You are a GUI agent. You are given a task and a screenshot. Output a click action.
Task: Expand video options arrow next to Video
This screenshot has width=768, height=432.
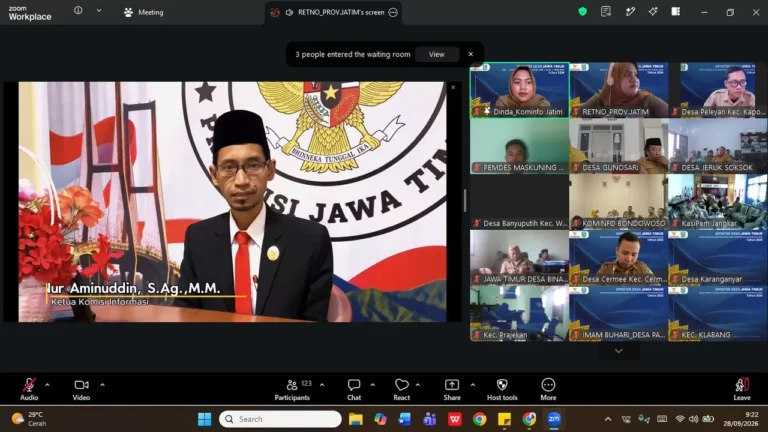102,385
